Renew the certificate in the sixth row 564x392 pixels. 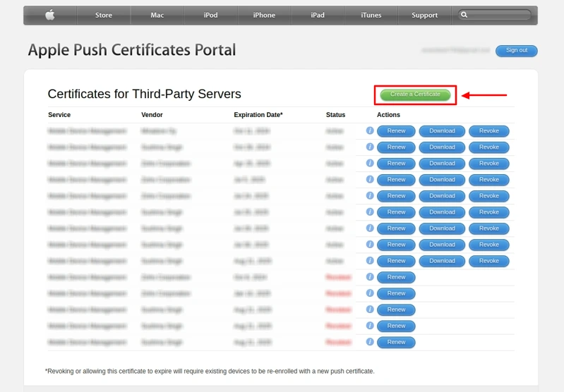(396, 212)
